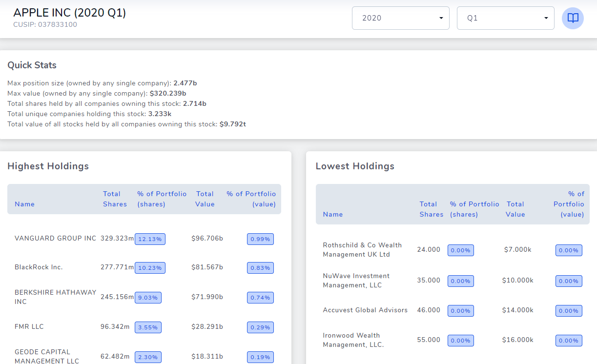This screenshot has width=597, height=364.
Task: Sort Lowest Holdings by % of Portfolio (shares)
Action: click(x=474, y=209)
